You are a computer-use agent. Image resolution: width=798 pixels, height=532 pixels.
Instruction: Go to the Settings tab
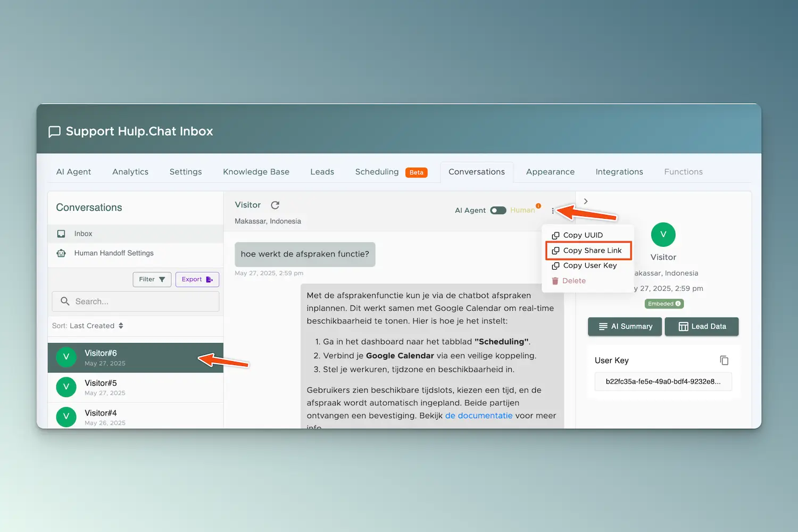click(x=186, y=172)
